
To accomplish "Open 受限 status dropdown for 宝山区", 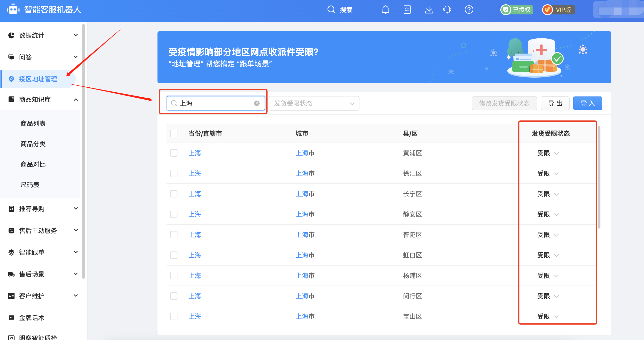I will coord(548,316).
